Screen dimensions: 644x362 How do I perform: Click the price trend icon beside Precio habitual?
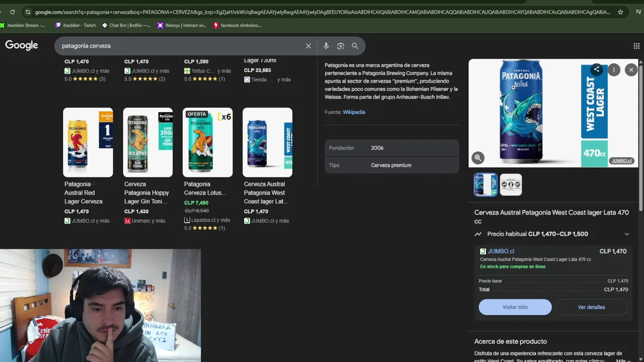click(478, 234)
